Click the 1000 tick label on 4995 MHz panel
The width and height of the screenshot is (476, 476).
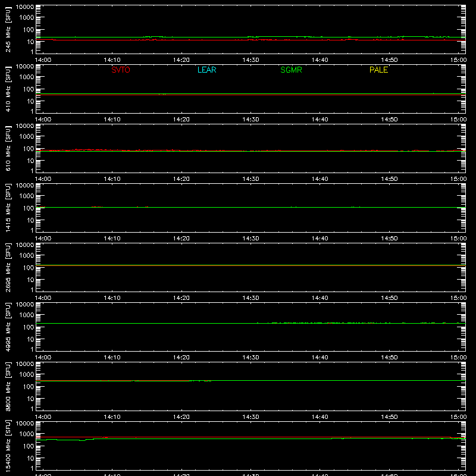[27, 315]
